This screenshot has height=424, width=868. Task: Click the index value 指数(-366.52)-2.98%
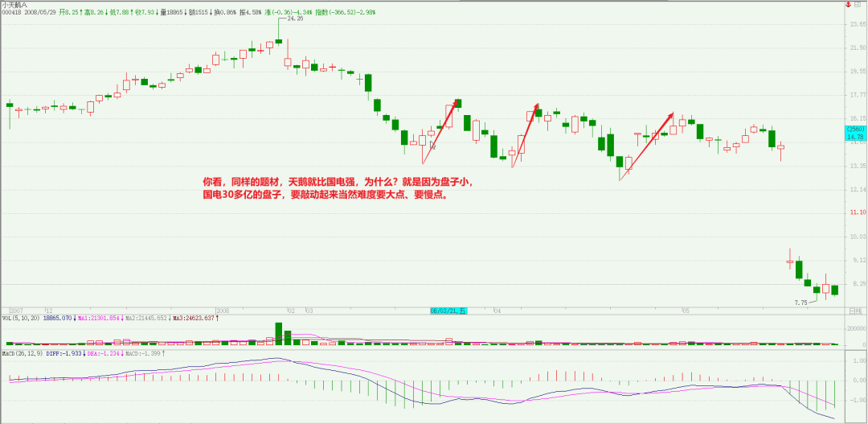[345, 10]
